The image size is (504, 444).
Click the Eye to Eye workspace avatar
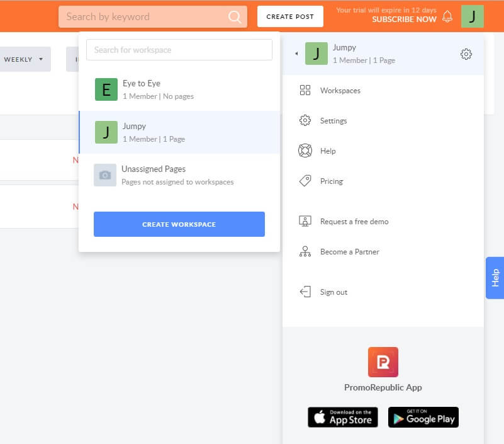[x=106, y=89]
